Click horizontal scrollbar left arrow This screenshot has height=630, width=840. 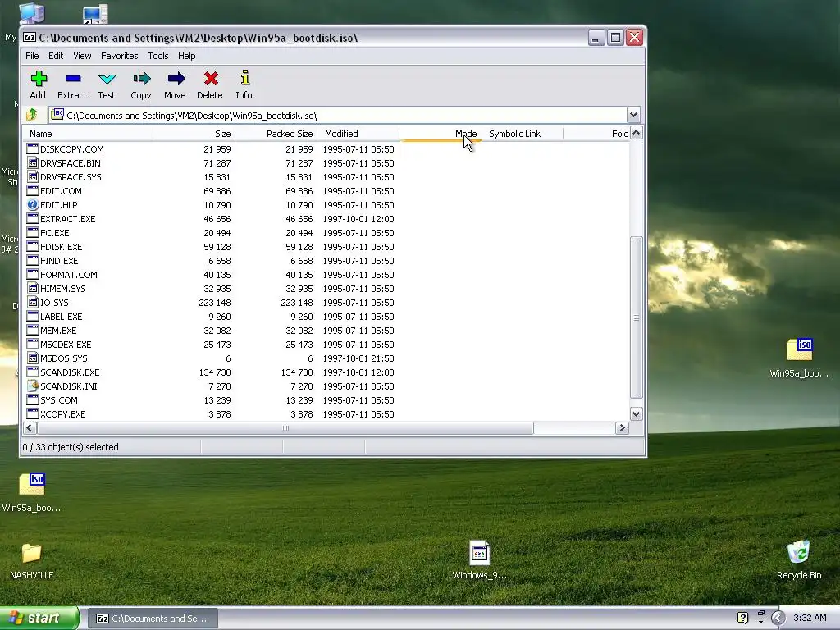[30, 427]
